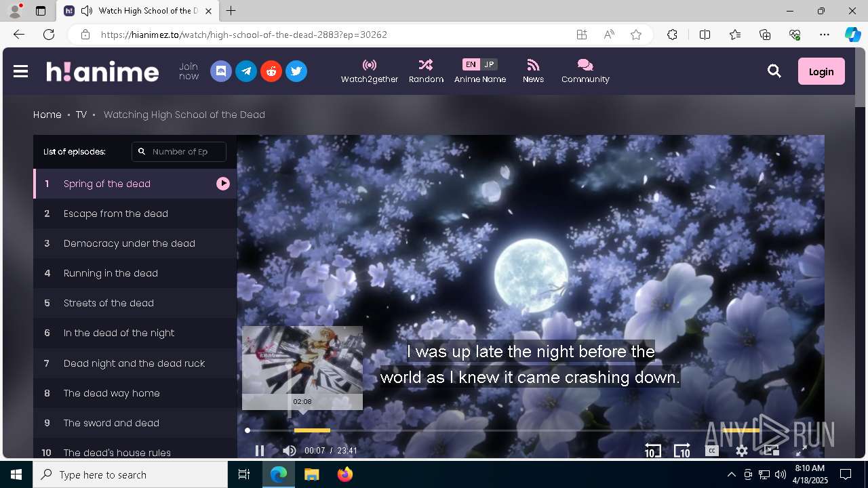The width and height of the screenshot is (868, 488).
Task: Skip forward 10 seconds
Action: click(682, 450)
